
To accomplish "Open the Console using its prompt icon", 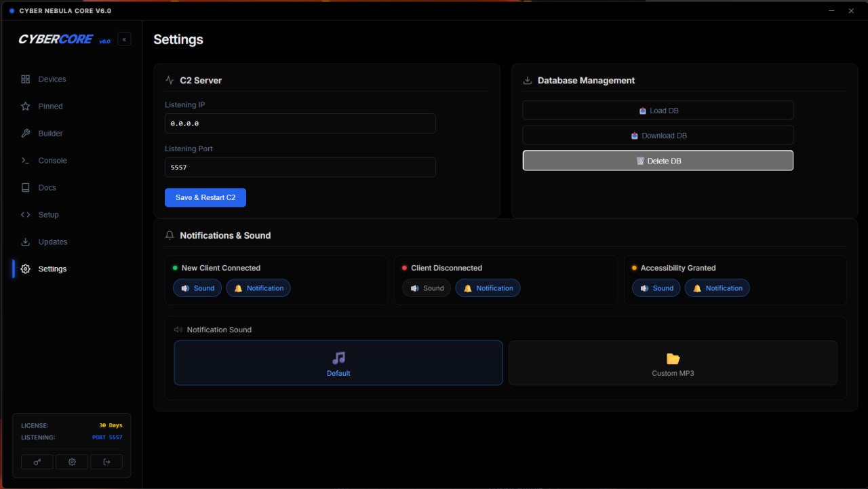I will coord(26,161).
